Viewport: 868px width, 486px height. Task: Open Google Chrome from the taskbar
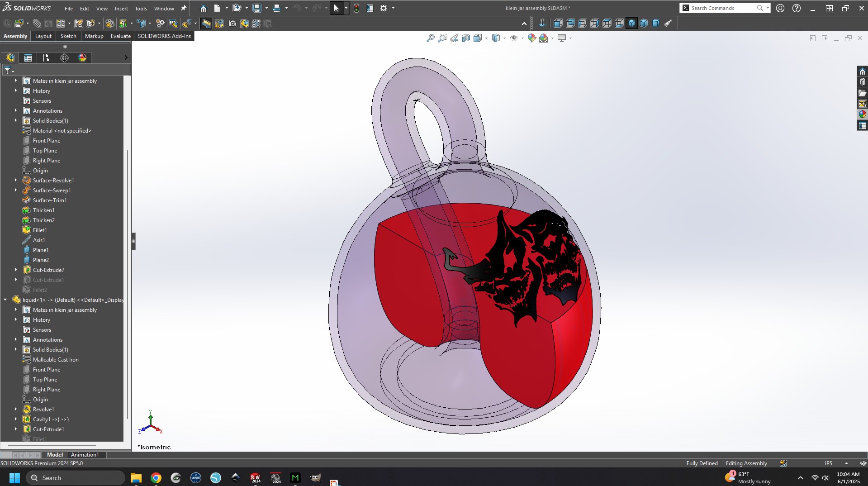[x=156, y=478]
